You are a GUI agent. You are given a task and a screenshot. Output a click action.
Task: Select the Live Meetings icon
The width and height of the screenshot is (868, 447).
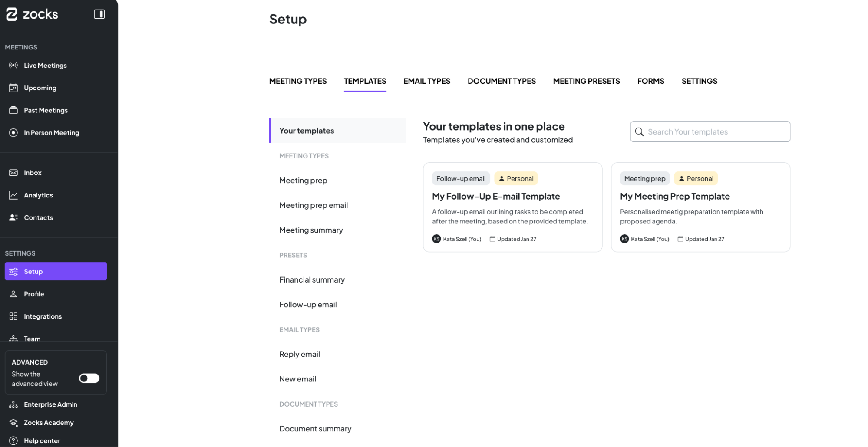(x=13, y=65)
